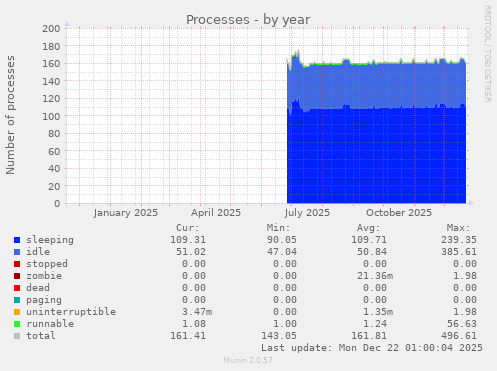Image resolution: width=497 pixels, height=371 pixels.
Task: Click the 100 y-axis tick label
Action: pyautogui.click(x=51, y=116)
